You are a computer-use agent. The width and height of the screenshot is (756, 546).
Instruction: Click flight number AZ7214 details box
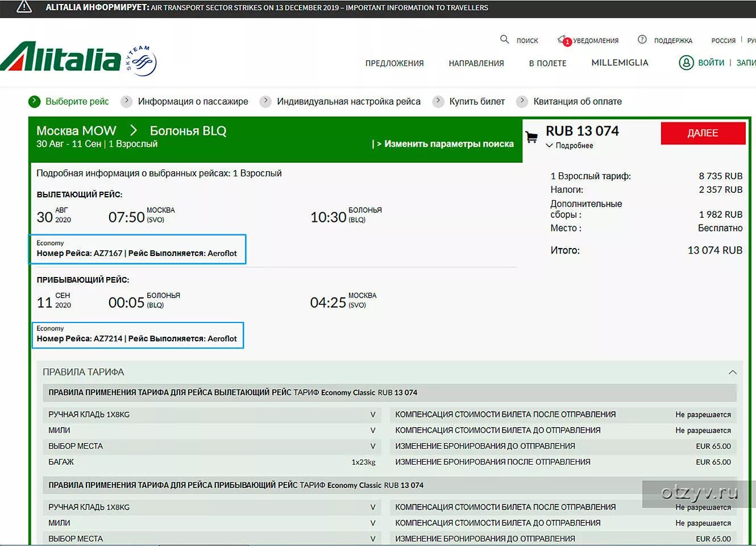(x=138, y=335)
